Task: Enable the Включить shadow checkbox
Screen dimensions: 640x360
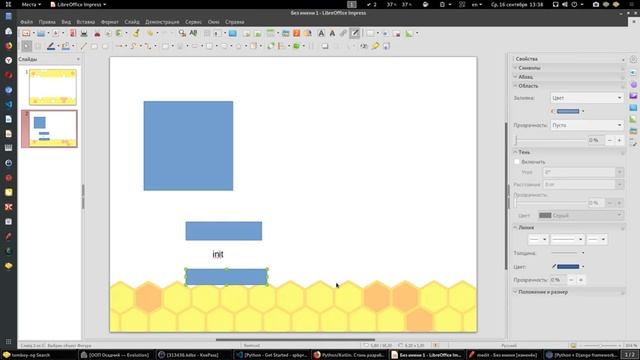Action: tap(517, 162)
